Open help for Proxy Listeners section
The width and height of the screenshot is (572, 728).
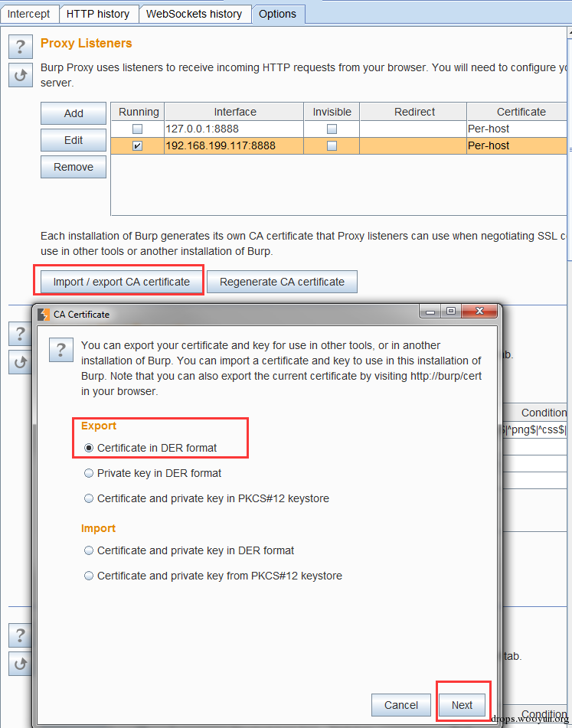point(21,47)
